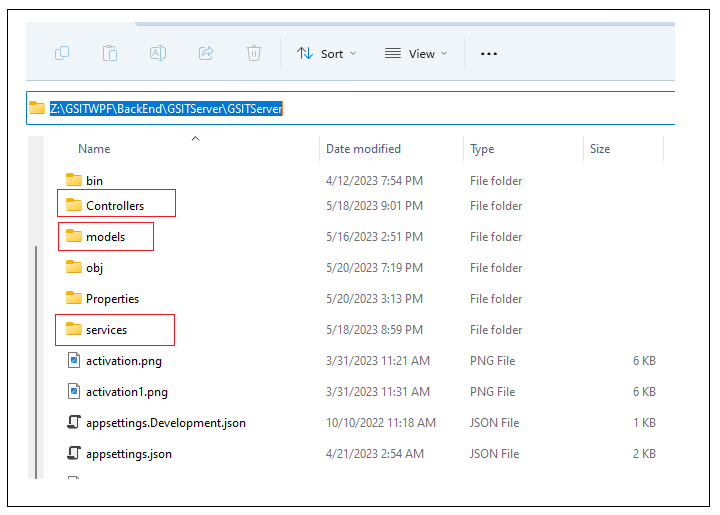Click the 4/12/2023 7:54 PM date cell
This screenshot has height=515, width=720.
click(x=374, y=180)
